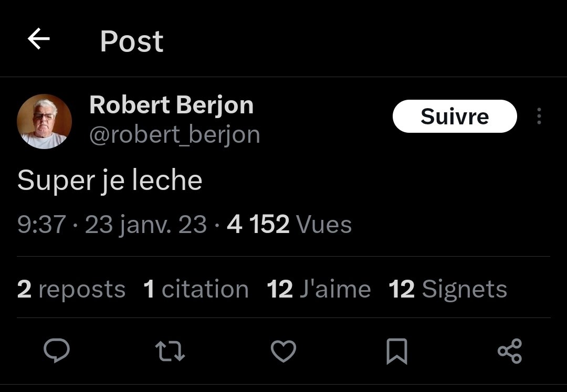567x392 pixels.
Task: Click the 9:37 timestamp
Action: (x=41, y=225)
